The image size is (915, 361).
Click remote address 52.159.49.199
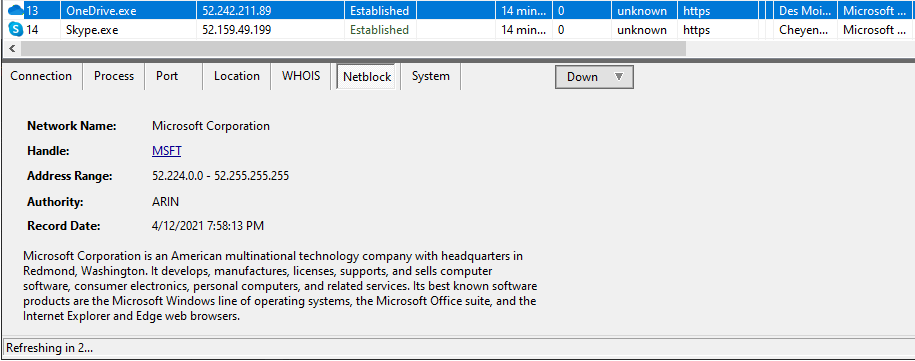pyautogui.click(x=236, y=29)
